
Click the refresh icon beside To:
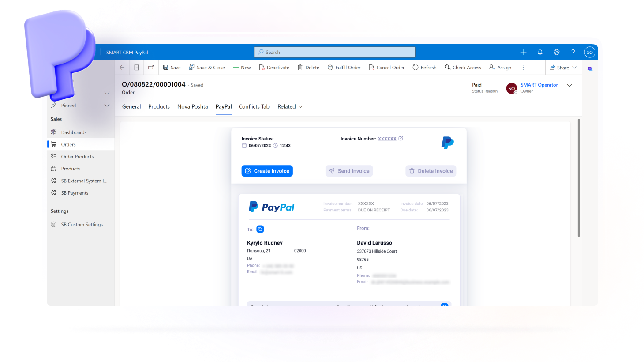pyautogui.click(x=260, y=229)
